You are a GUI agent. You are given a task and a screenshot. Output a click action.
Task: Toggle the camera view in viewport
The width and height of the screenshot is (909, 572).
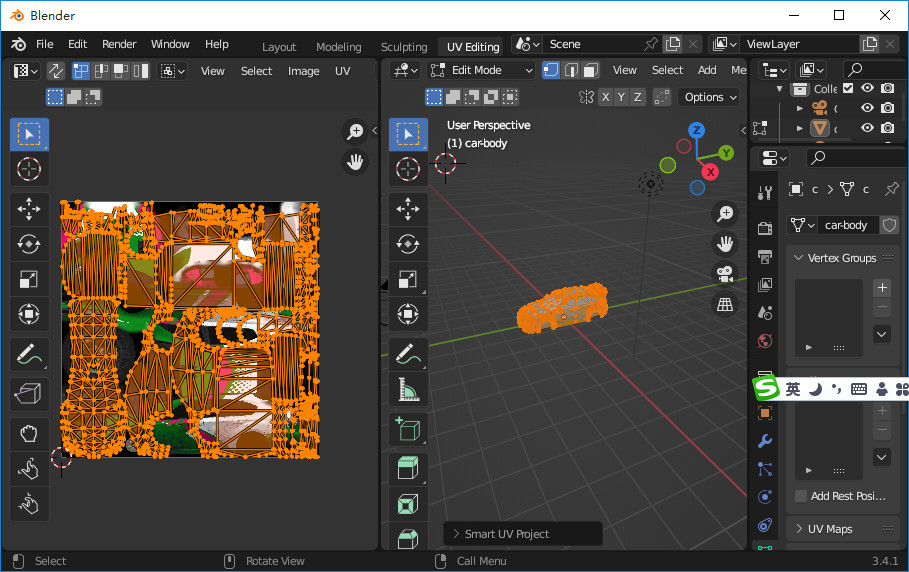click(725, 274)
